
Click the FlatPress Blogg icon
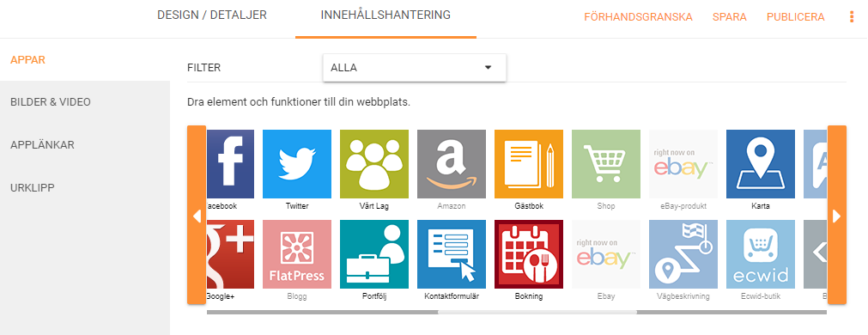click(297, 254)
